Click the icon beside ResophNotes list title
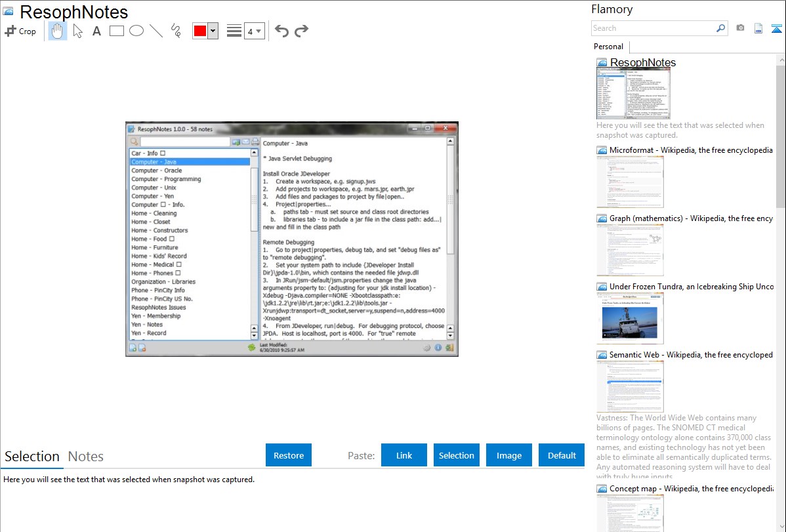 [602, 63]
